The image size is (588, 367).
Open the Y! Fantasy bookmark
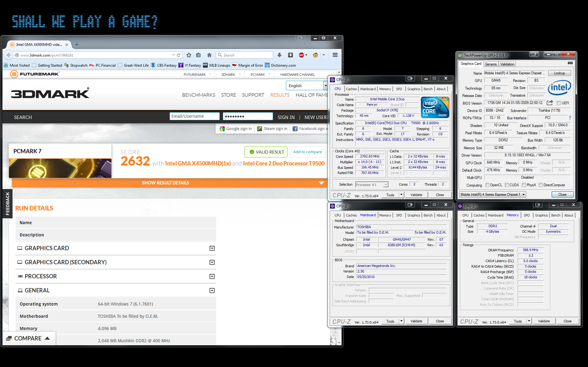(x=190, y=65)
